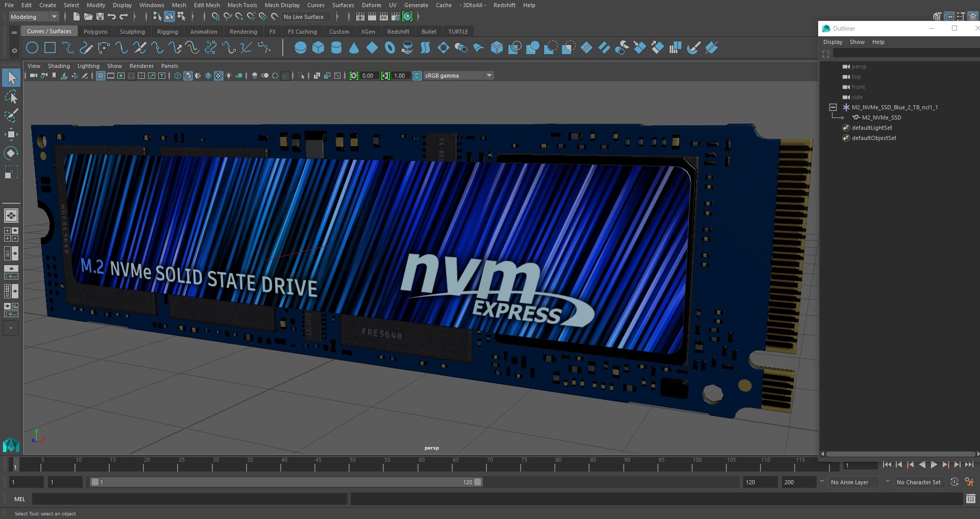Click the Open scene folder icon
Screen dimensions: 980x519
tap(88, 17)
